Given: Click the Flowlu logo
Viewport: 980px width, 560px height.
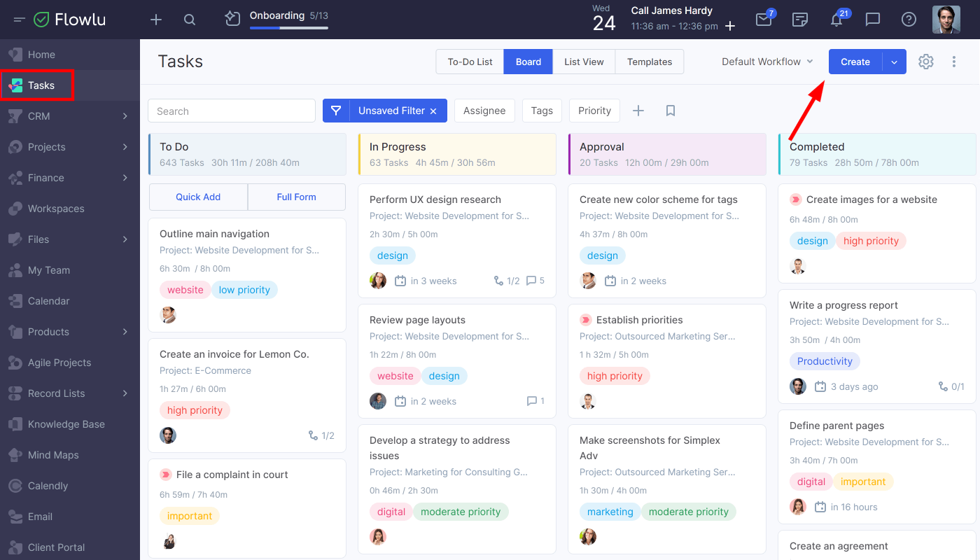Looking at the screenshot, I should tap(70, 20).
